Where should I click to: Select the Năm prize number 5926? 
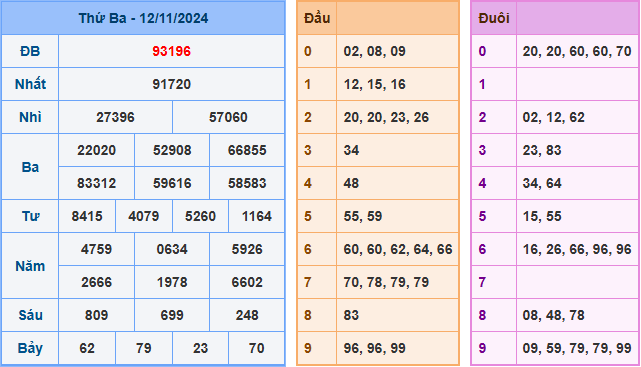click(x=247, y=249)
